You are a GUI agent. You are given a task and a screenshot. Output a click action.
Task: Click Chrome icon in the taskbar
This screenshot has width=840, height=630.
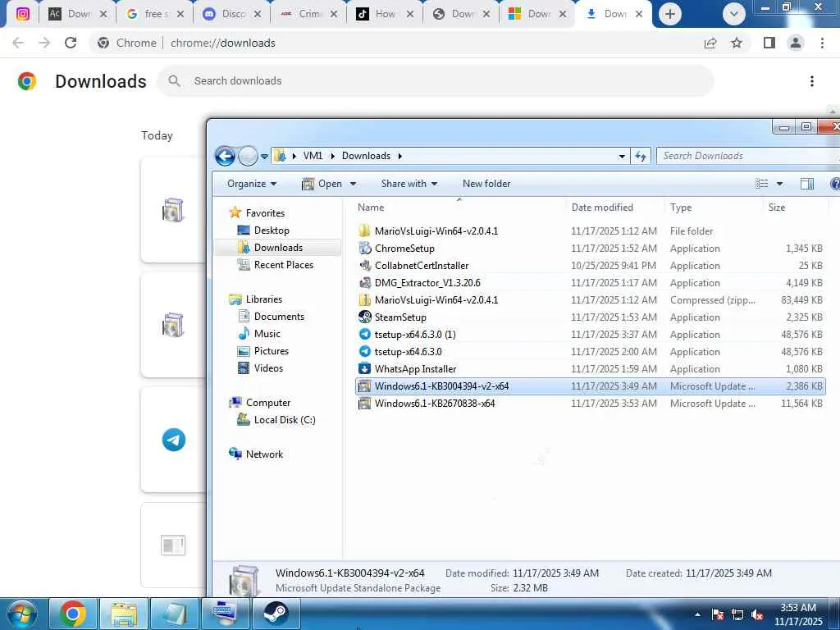(73, 614)
